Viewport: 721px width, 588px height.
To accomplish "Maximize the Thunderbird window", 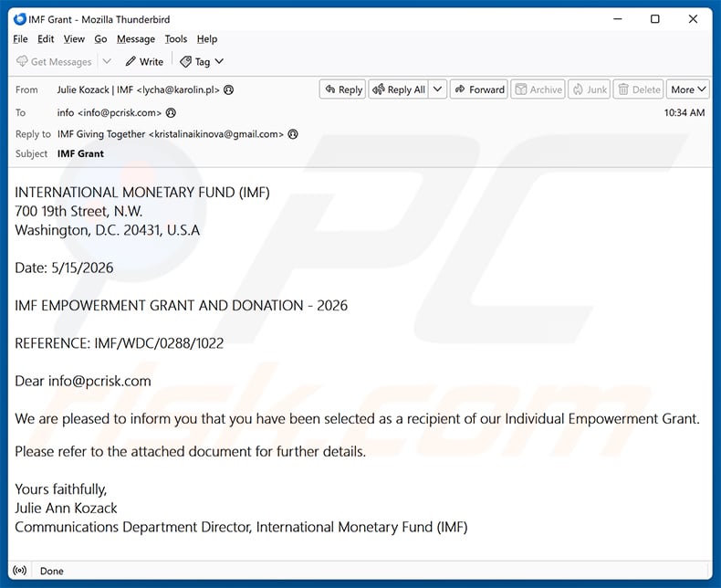I will pyautogui.click(x=655, y=19).
